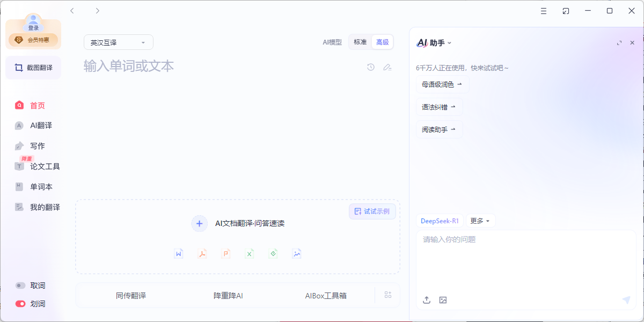This screenshot has width=644, height=322.
Task: Open the PDF document translation icon
Action: 202,253
